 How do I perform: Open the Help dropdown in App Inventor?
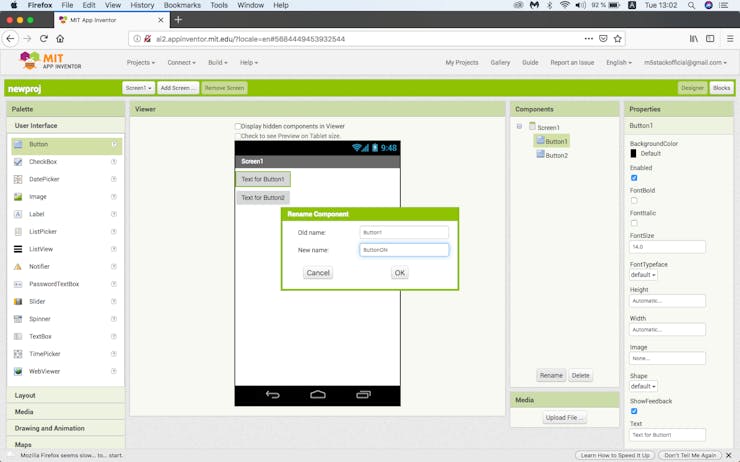(249, 62)
